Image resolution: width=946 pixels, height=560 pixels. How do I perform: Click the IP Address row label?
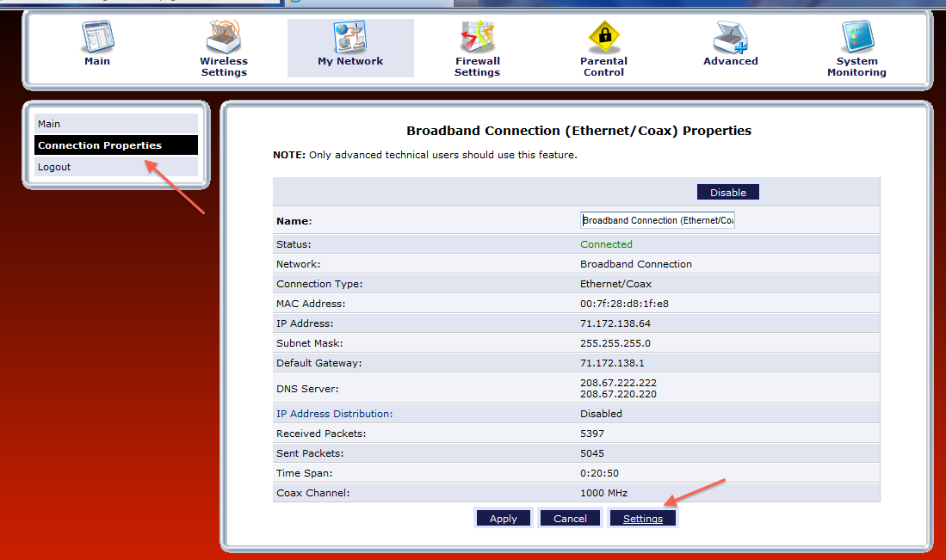(305, 323)
